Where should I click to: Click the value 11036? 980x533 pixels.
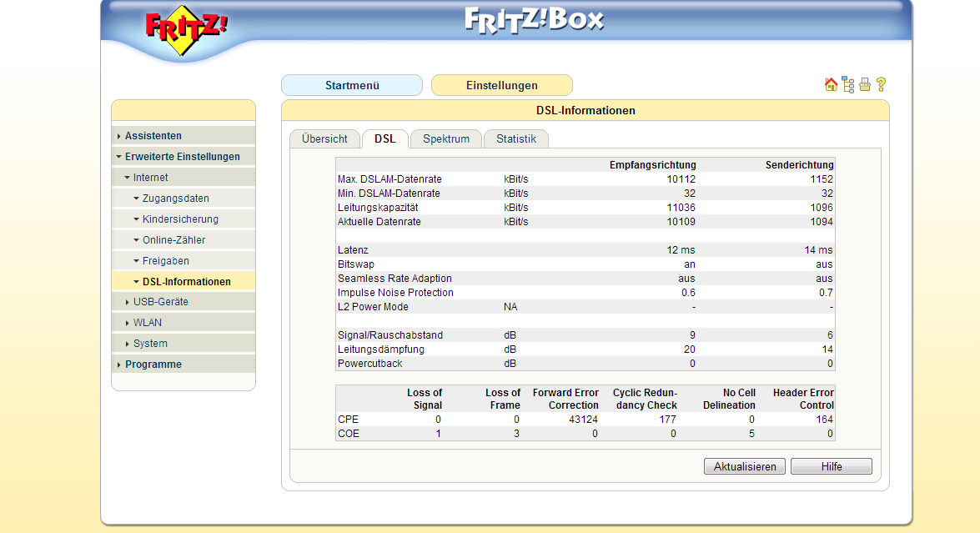point(681,208)
